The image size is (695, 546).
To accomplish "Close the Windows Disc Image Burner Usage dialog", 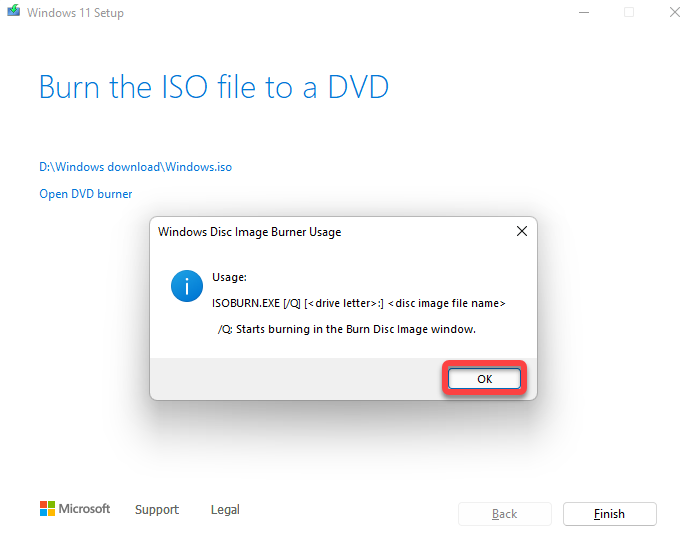I will click(521, 232).
